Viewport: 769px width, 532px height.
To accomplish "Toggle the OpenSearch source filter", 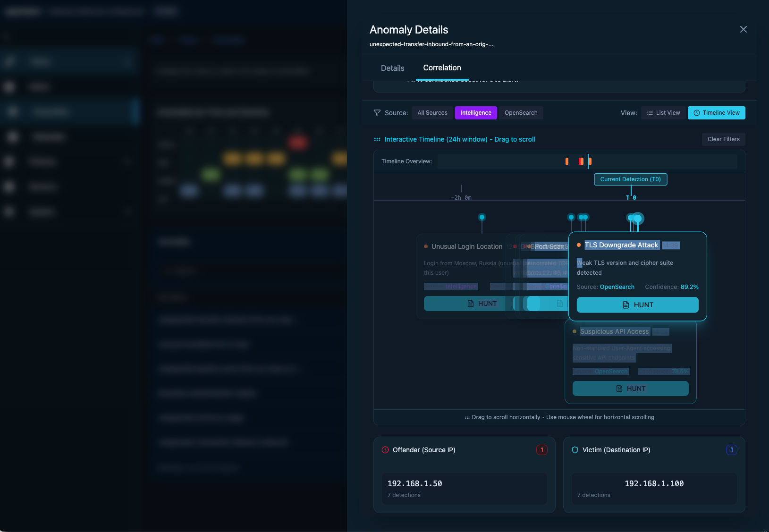I will [520, 113].
